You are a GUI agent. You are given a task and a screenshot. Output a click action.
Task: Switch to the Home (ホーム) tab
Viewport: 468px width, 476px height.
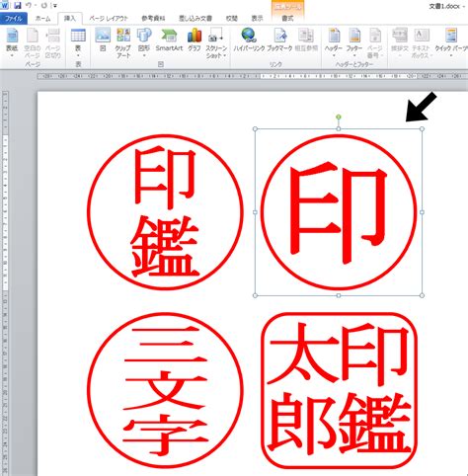pos(43,19)
